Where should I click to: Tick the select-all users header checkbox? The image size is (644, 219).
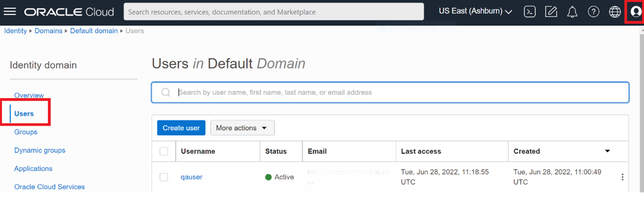coord(164,151)
